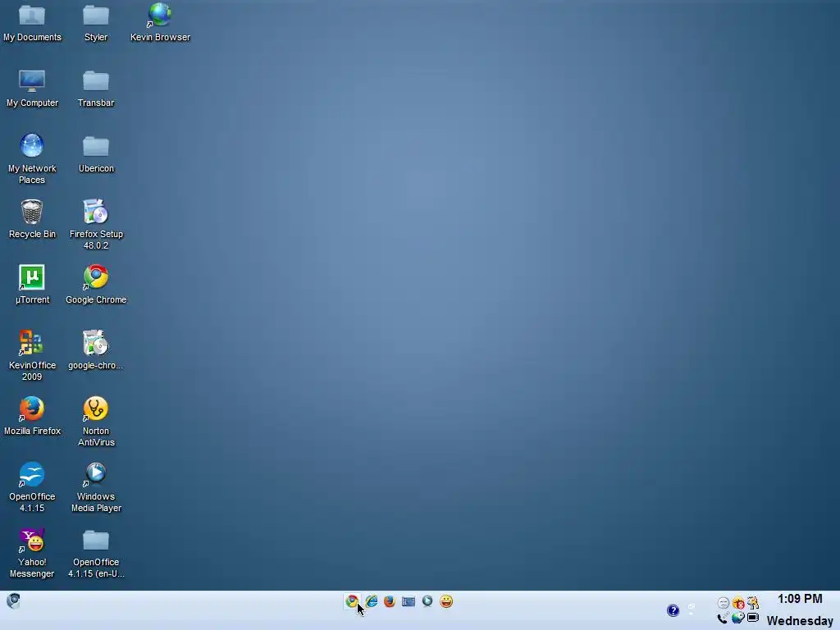The image size is (840, 630).
Task: Click the Wednesday day label
Action: click(800, 621)
